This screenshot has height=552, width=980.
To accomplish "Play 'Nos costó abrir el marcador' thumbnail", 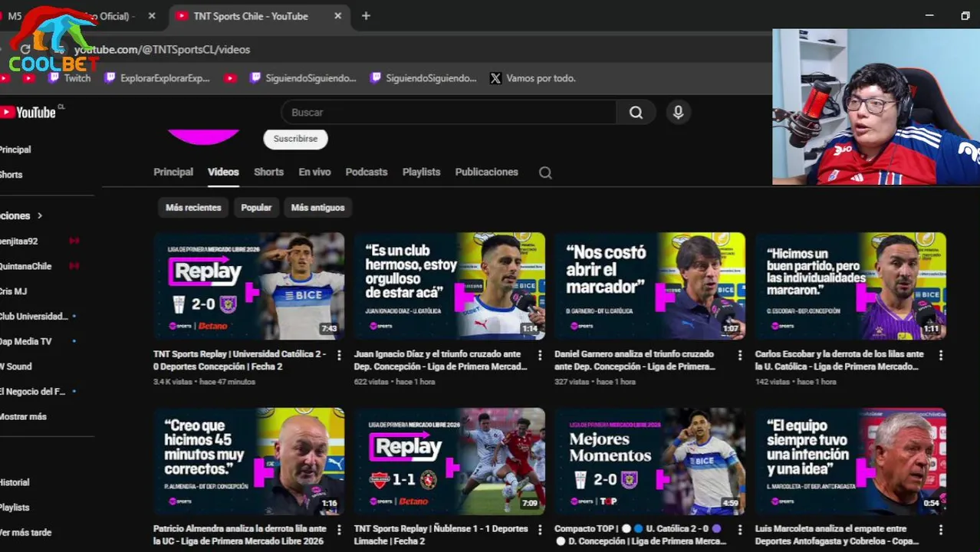I will tap(649, 286).
